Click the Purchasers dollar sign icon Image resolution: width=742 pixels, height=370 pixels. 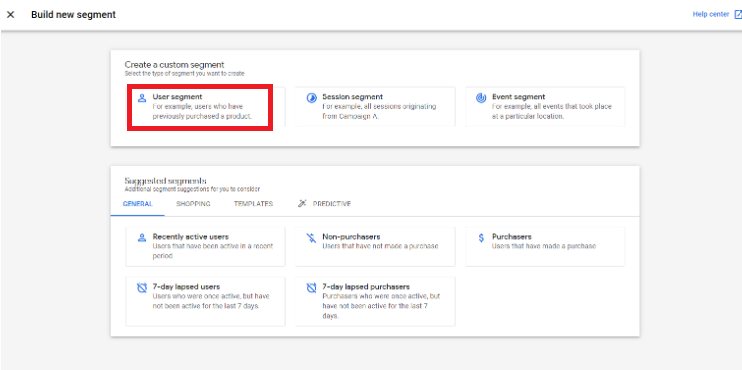click(481, 238)
